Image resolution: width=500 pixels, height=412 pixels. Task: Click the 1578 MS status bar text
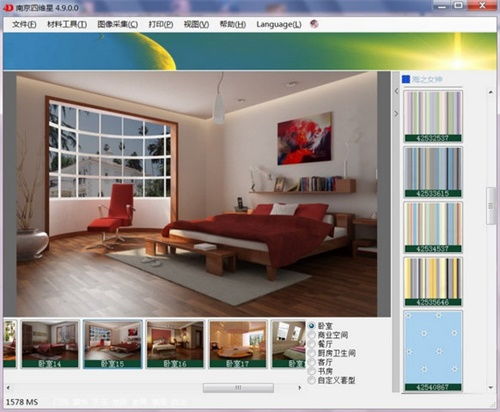pyautogui.click(x=22, y=402)
